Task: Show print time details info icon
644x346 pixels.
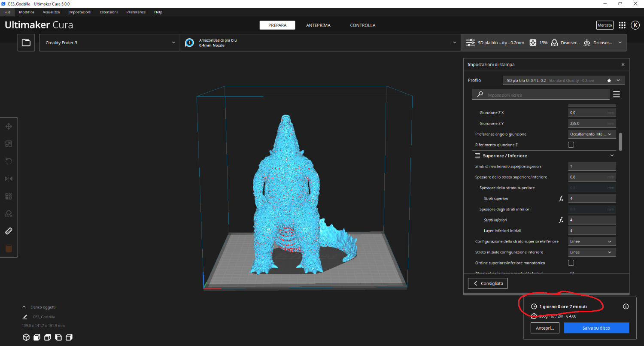Action: click(626, 307)
